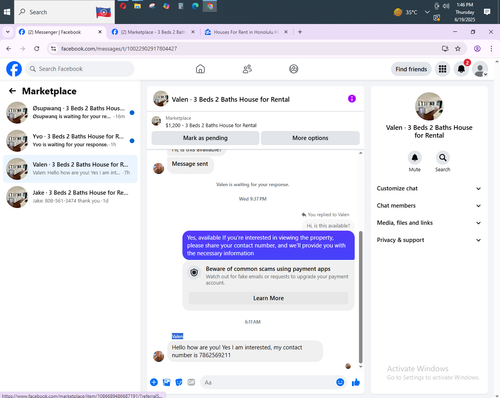Open the taskbar clock and date
Image resolution: width=500 pixels, height=398 pixels.
(x=465, y=12)
